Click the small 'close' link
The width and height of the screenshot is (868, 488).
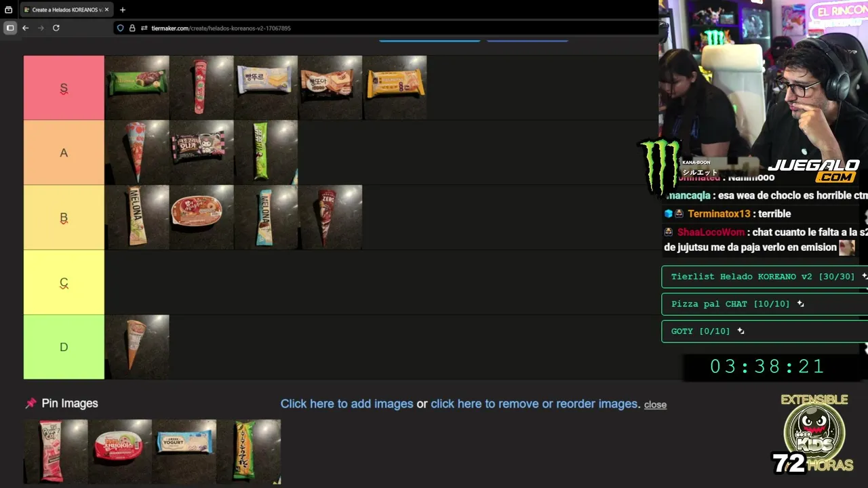pyautogui.click(x=655, y=405)
